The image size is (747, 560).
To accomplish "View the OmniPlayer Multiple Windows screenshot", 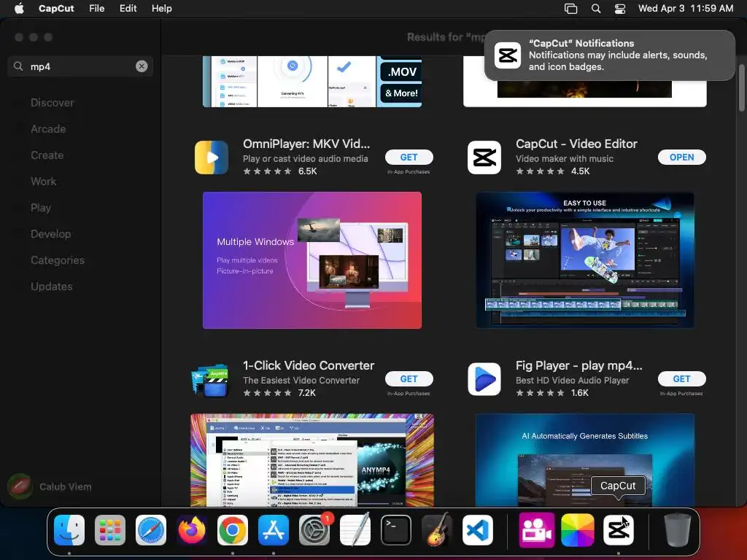I will pyautogui.click(x=312, y=260).
